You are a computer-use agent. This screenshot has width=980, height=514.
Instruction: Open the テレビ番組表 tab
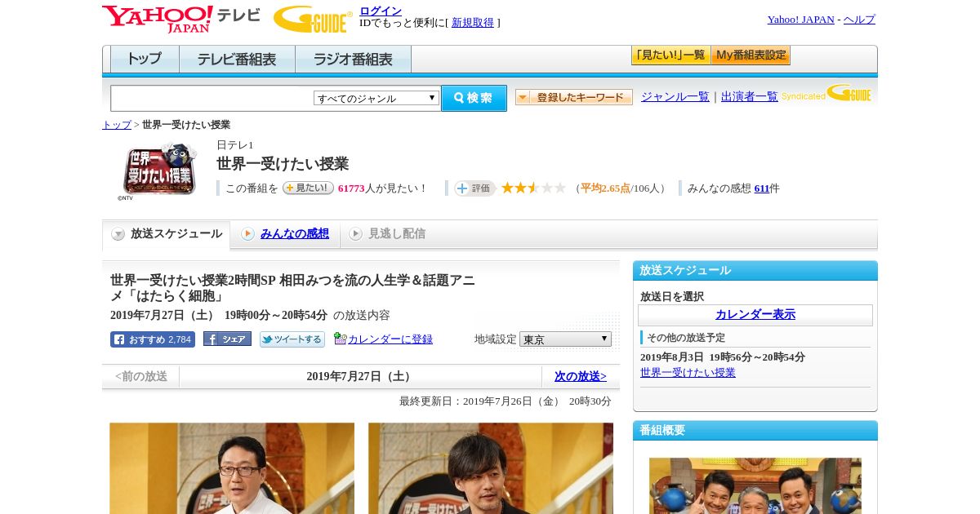coord(237,60)
